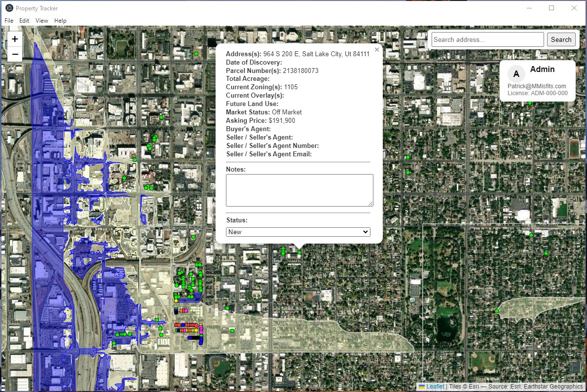The image size is (587, 392).
Task: Select the green marker under the popup pointer
Action: click(299, 252)
